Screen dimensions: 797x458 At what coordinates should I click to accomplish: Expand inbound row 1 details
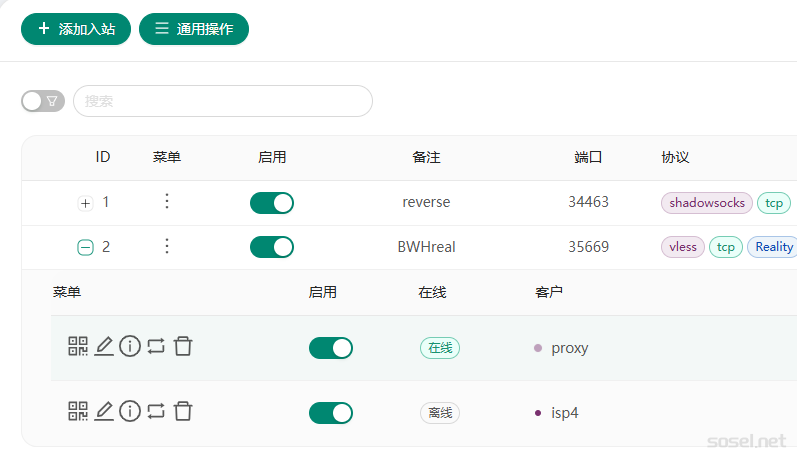click(85, 203)
